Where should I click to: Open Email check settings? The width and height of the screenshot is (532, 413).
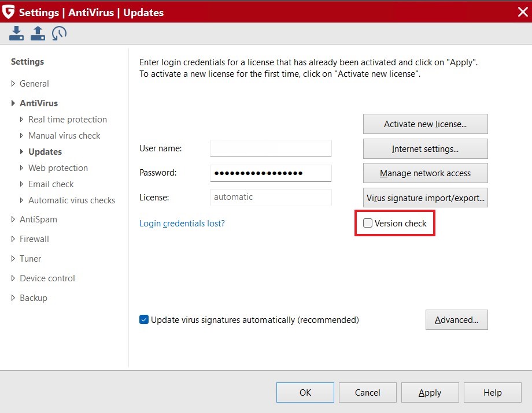pyautogui.click(x=51, y=184)
